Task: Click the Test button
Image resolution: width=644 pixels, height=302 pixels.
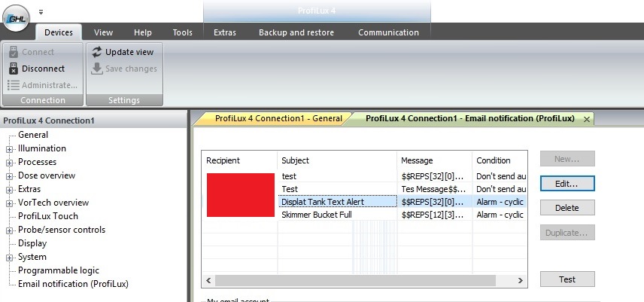Action: coord(567,279)
